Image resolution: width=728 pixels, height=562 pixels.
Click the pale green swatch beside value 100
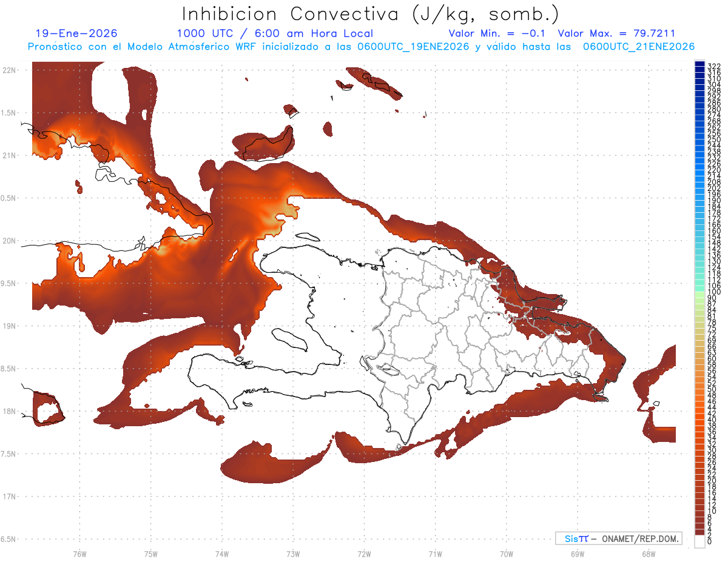(700, 294)
